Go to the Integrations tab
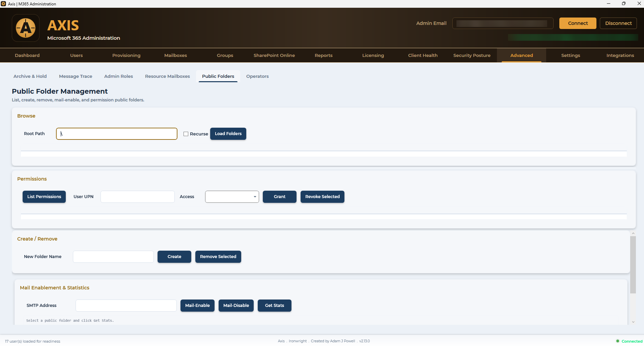 tap(620, 55)
